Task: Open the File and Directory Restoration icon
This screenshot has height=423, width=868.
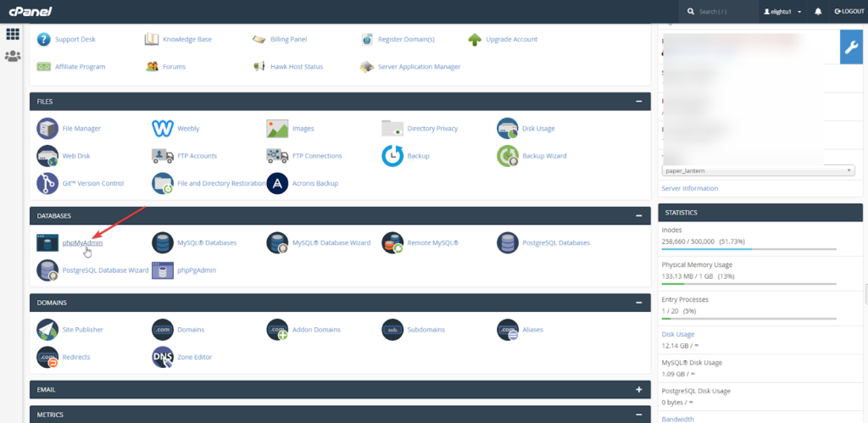Action: click(x=163, y=183)
